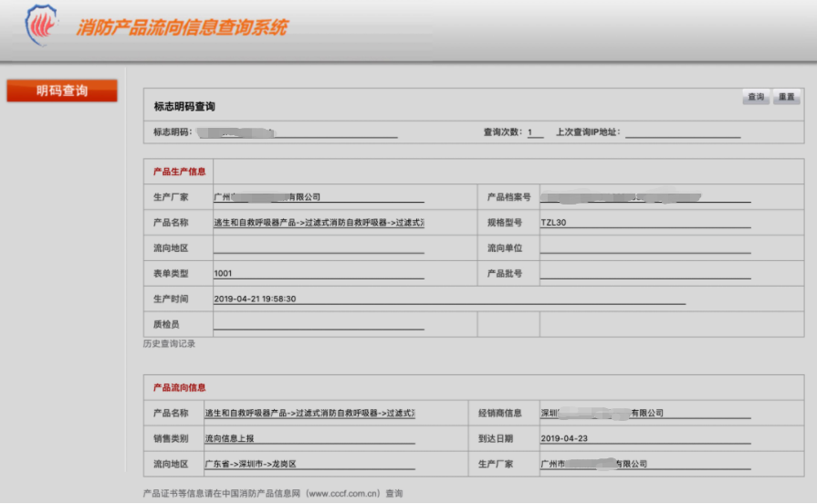Click the 到达日期 field showing 2019-04-23

644,438
